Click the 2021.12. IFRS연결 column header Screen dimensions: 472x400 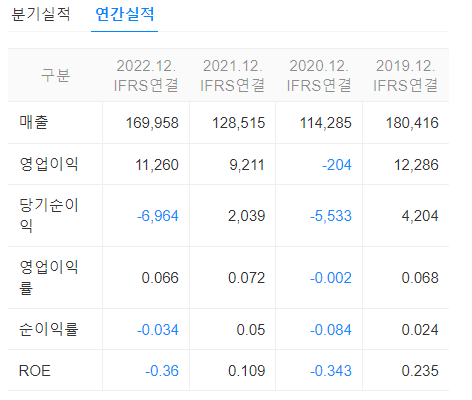(x=233, y=75)
